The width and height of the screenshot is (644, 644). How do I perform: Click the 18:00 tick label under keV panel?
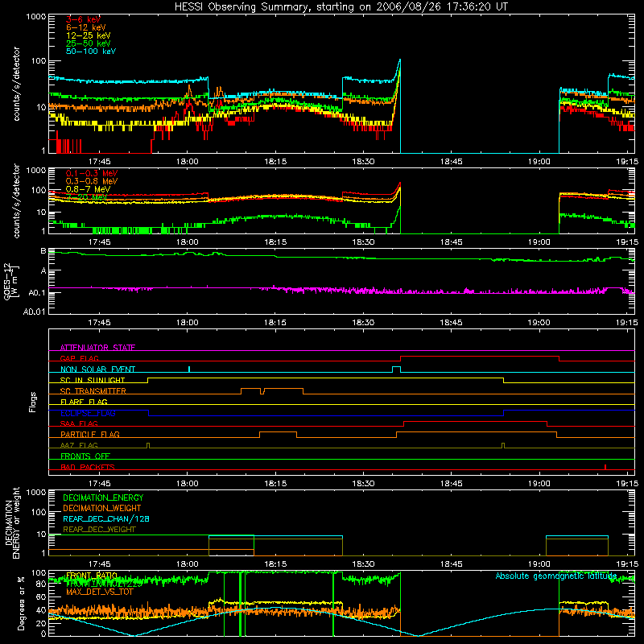tap(187, 162)
